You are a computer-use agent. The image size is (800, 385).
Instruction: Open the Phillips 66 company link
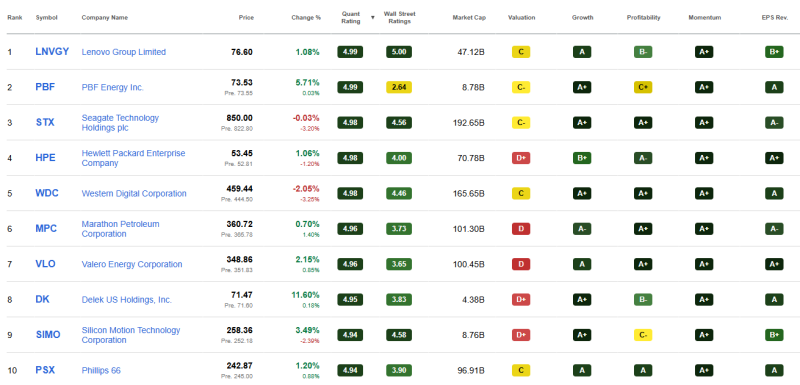click(x=101, y=371)
